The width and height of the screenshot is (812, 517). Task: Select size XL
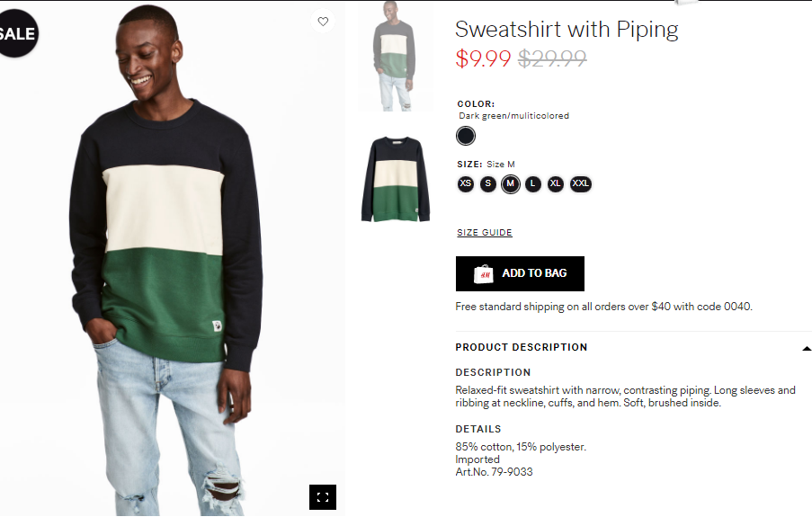(x=555, y=184)
